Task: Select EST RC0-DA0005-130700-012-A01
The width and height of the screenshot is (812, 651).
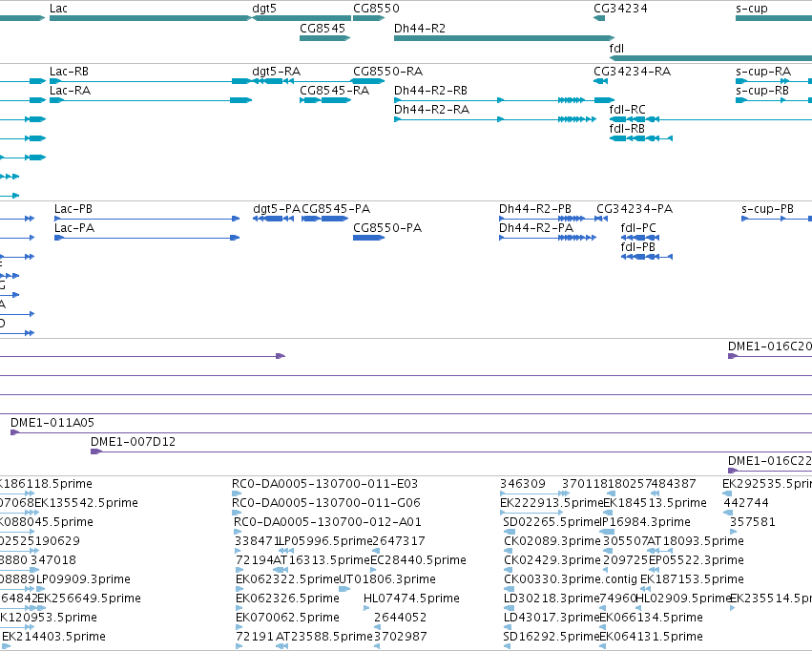Action: point(327,522)
